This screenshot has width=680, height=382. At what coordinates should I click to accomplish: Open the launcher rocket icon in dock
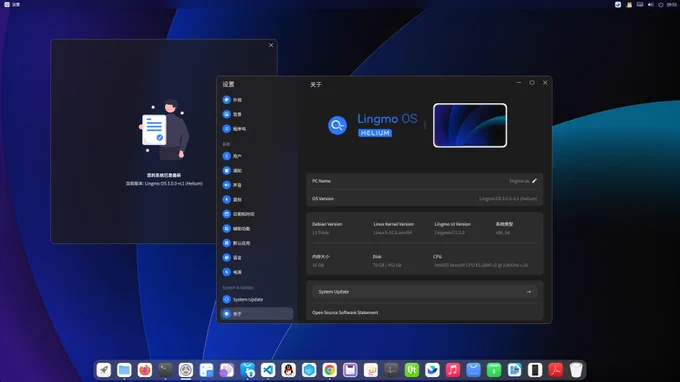click(104, 370)
